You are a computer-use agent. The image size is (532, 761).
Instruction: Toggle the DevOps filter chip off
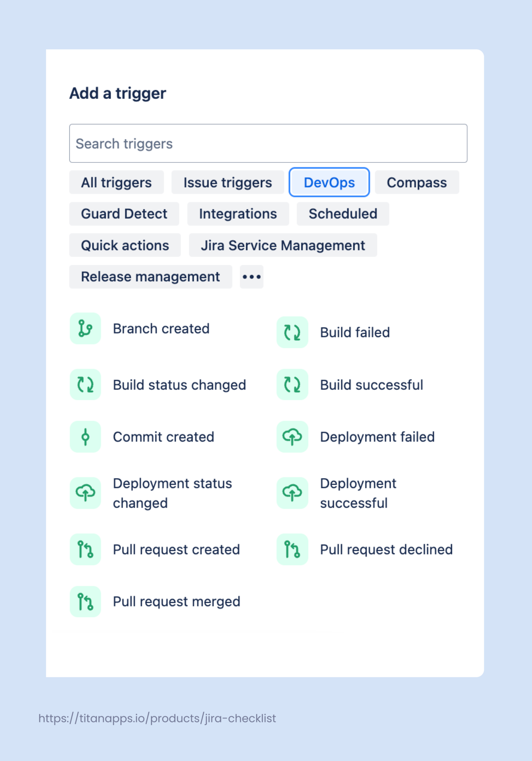click(x=329, y=182)
